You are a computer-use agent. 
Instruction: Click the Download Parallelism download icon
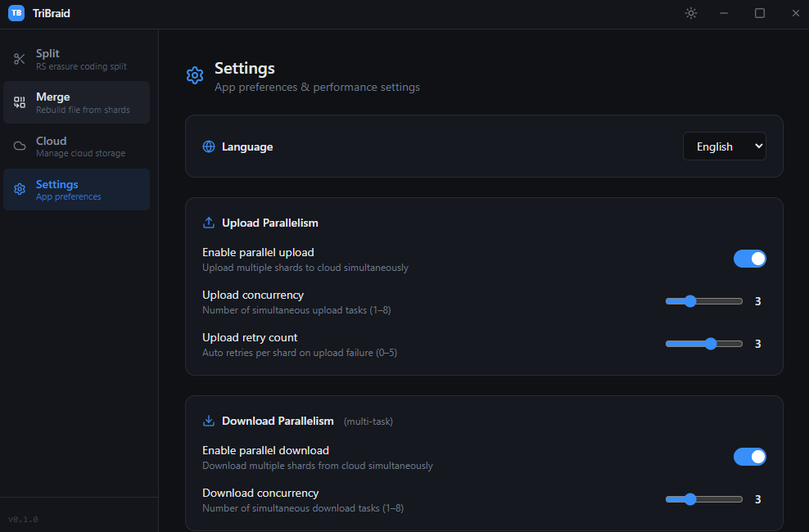point(209,421)
